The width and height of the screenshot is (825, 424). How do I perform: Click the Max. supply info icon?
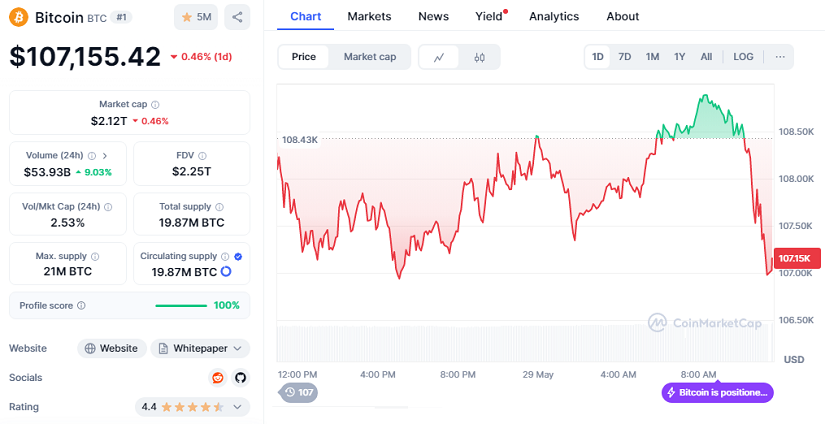(x=95, y=257)
